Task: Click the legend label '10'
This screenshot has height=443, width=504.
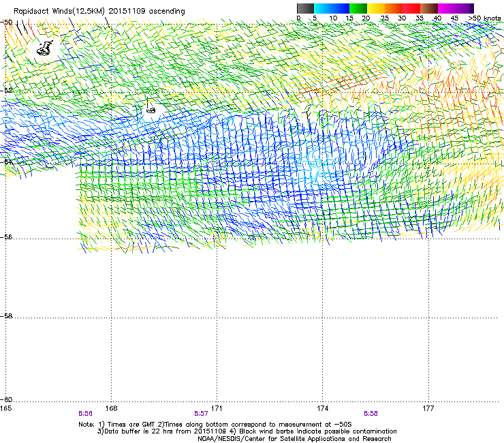Action: pos(333,18)
